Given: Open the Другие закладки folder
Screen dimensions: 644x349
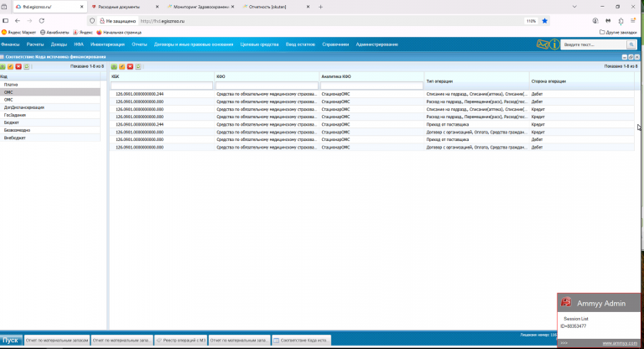Looking at the screenshot, I should pos(618,32).
